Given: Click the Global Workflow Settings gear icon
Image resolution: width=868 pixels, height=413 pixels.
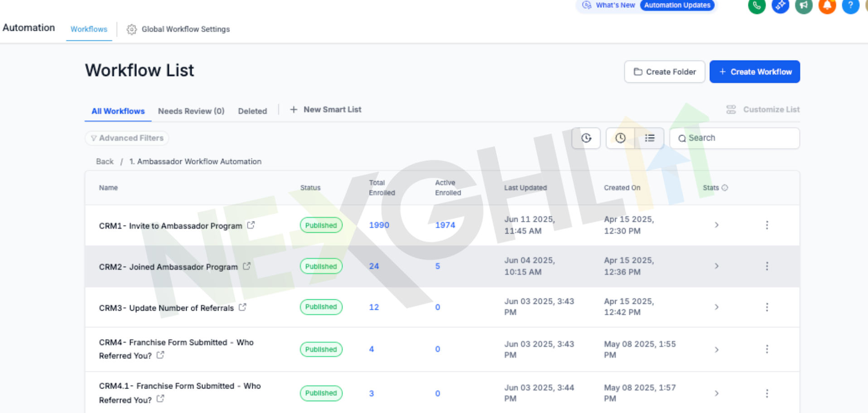Looking at the screenshot, I should 131,29.
